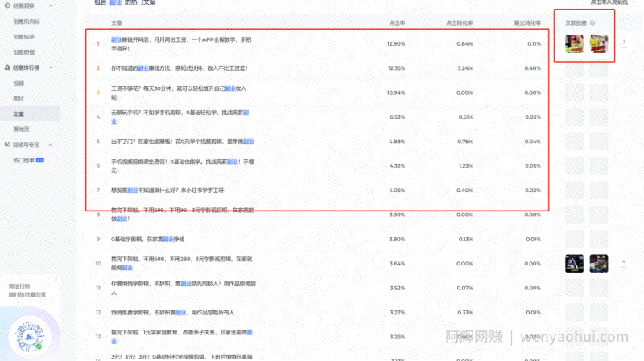644x361 pixels.
Task: Click the 4.88% click rate value
Action: click(397, 142)
